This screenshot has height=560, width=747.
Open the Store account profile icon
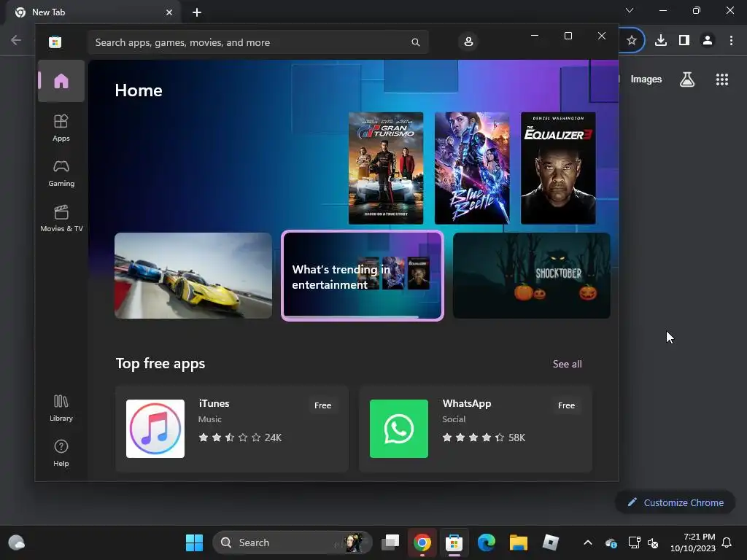(x=468, y=42)
